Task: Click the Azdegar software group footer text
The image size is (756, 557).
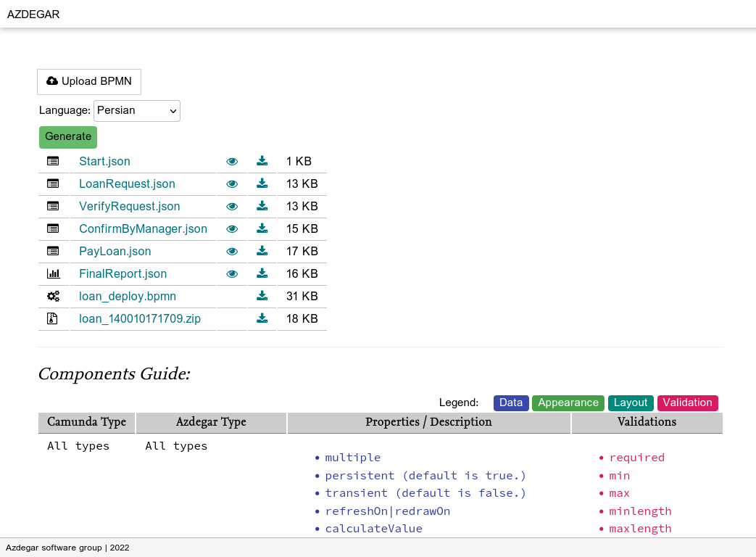Action: (x=67, y=548)
